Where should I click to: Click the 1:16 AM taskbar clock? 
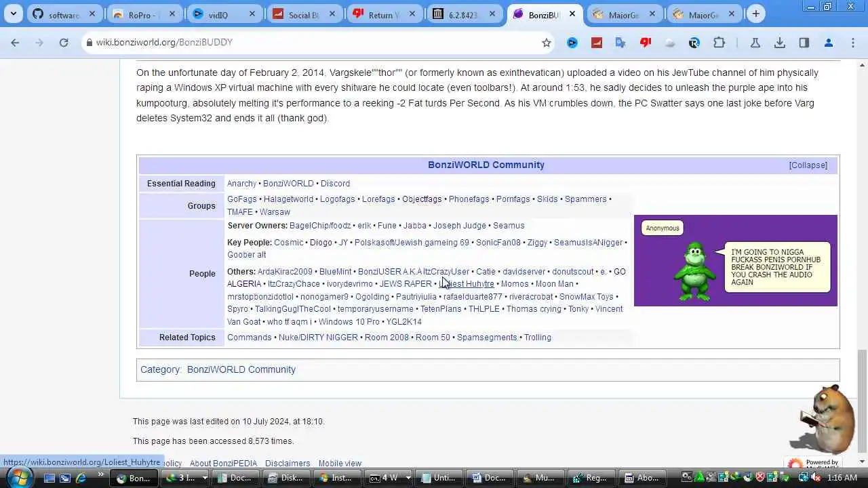click(x=842, y=478)
